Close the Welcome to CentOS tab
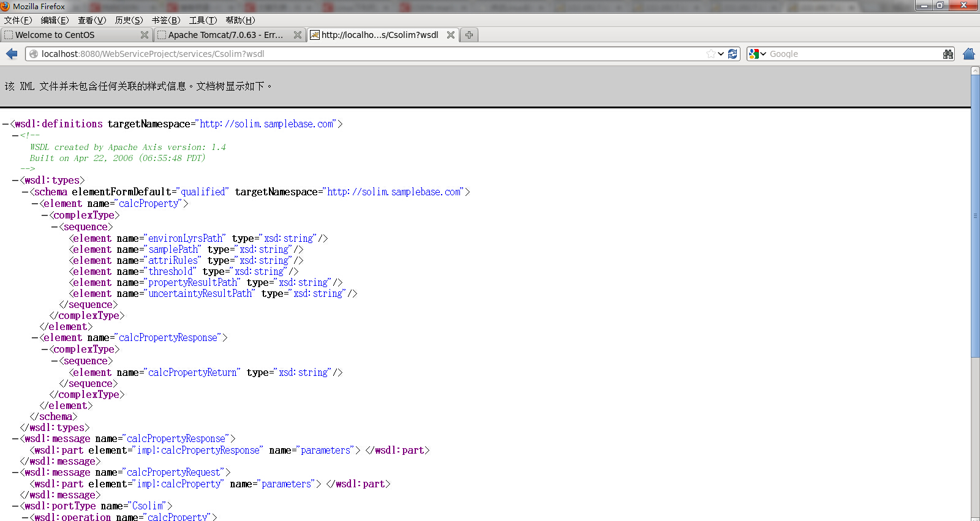Image resolution: width=980 pixels, height=521 pixels. point(145,35)
